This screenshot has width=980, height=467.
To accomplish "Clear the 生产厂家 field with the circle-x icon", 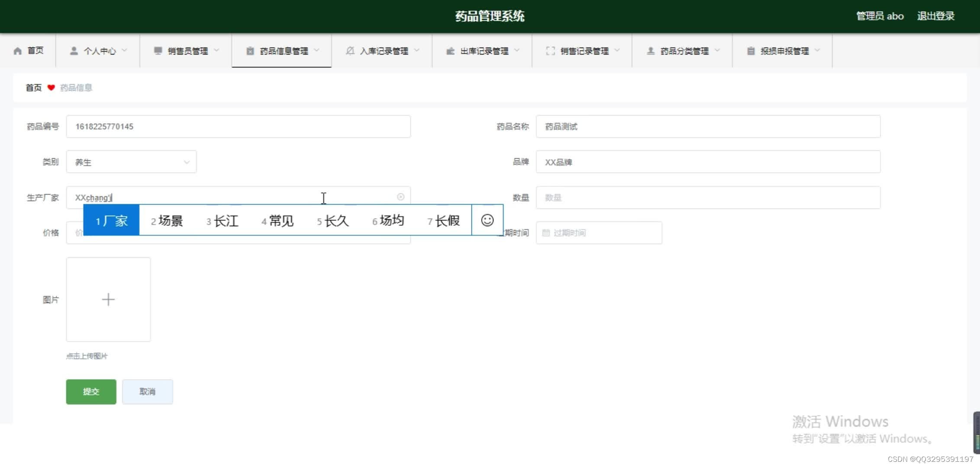I will [x=401, y=197].
